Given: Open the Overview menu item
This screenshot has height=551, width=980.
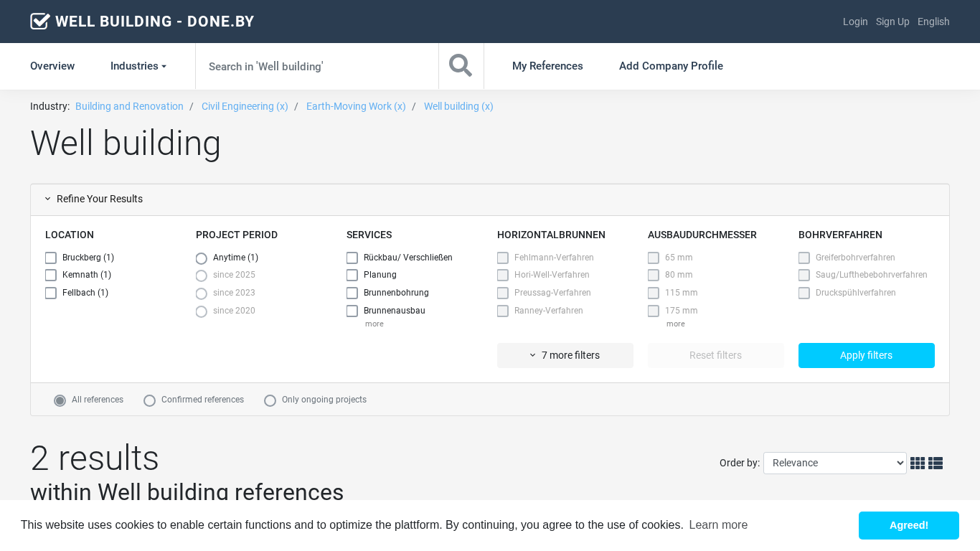Looking at the screenshot, I should [52, 66].
